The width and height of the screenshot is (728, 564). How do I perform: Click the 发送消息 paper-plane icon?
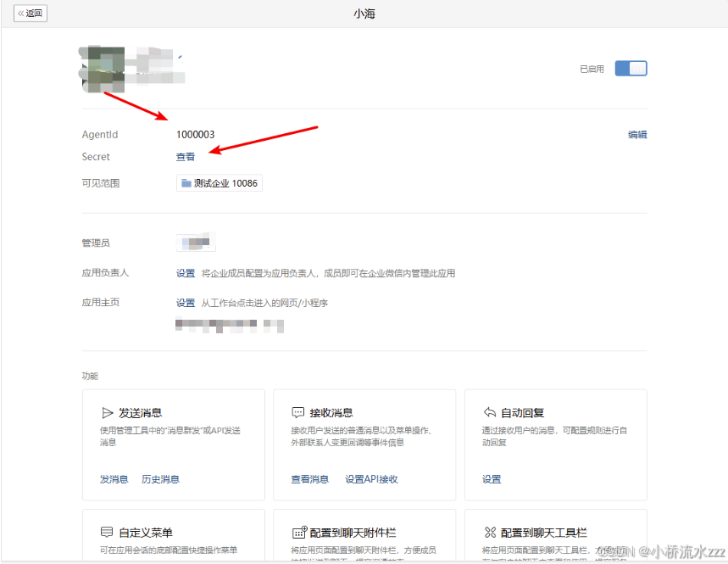click(107, 412)
